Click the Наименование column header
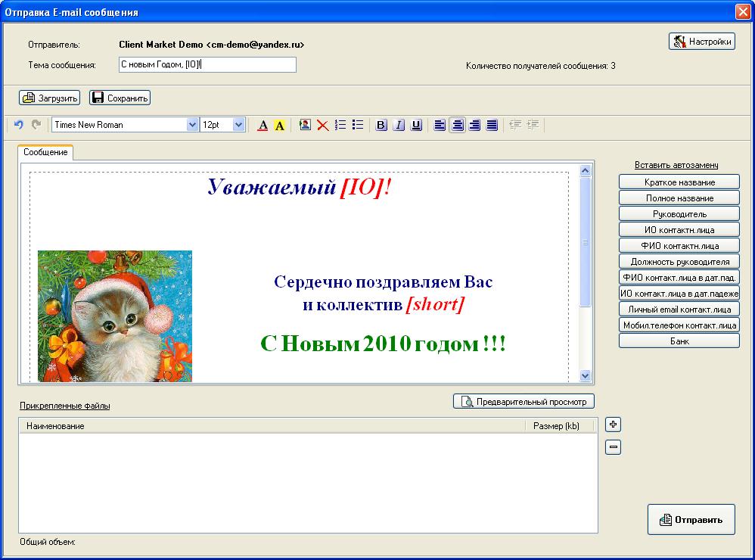Viewport: 755px width, 560px height. click(272, 425)
